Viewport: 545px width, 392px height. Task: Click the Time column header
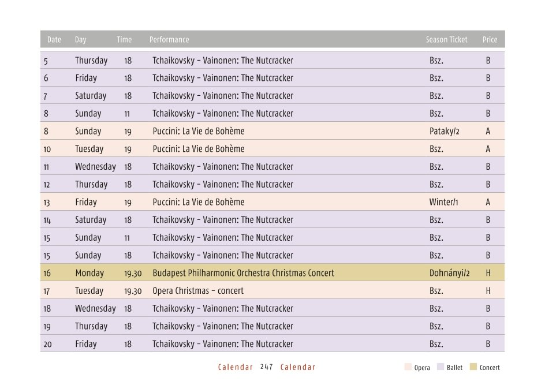click(x=124, y=40)
